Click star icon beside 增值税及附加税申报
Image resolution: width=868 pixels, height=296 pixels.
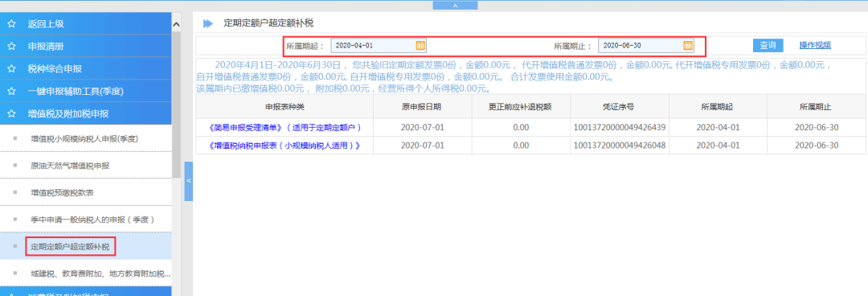11,114
